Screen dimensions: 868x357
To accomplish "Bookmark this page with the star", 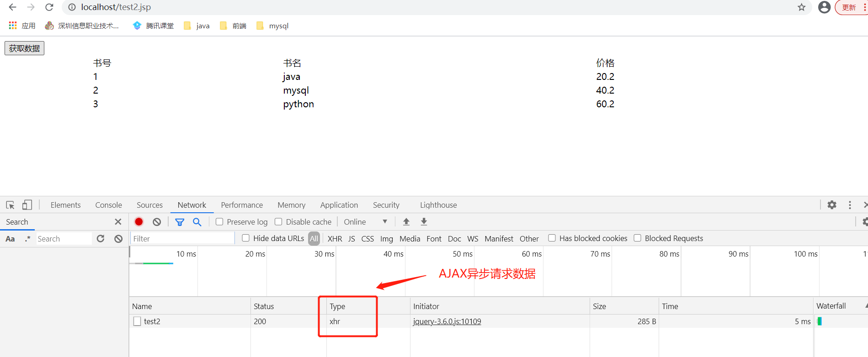I will tap(802, 7).
